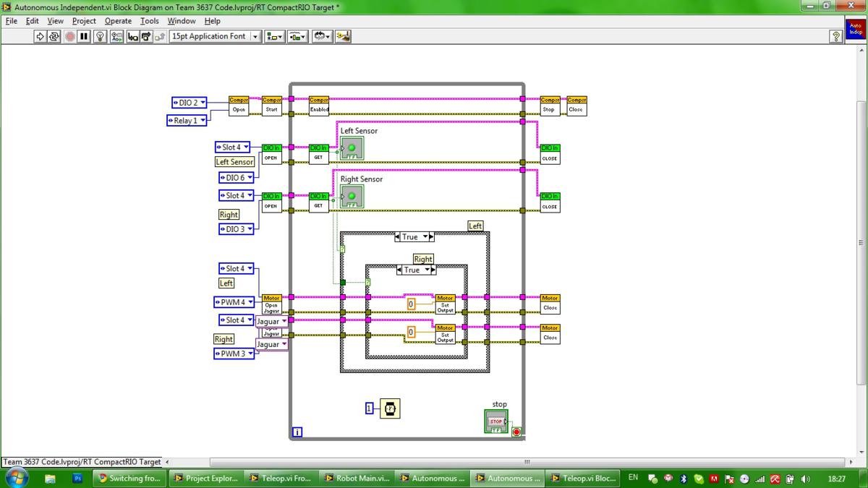Viewport: 868px width, 488px height.
Task: Show Context Help with the question mark
Action: pos(836,36)
